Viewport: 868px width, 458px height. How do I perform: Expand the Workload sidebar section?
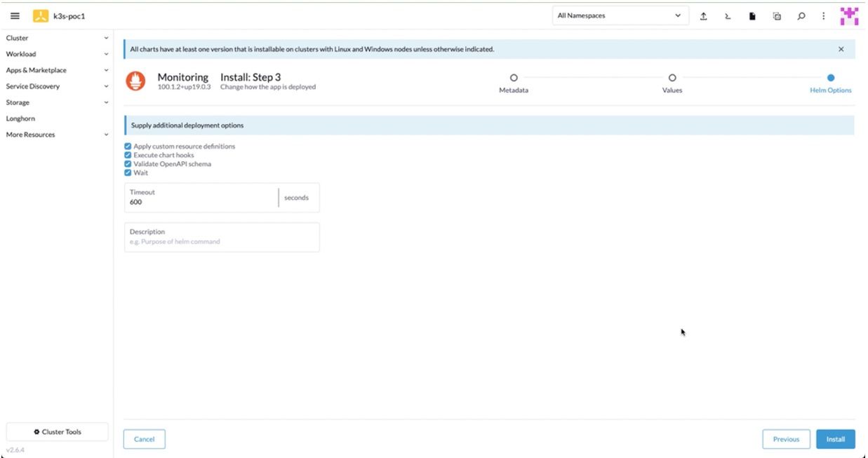tap(56, 54)
